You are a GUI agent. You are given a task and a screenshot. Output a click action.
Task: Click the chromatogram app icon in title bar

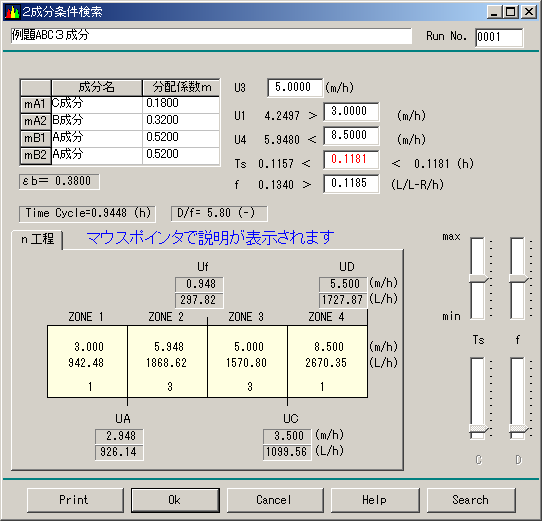(11, 12)
